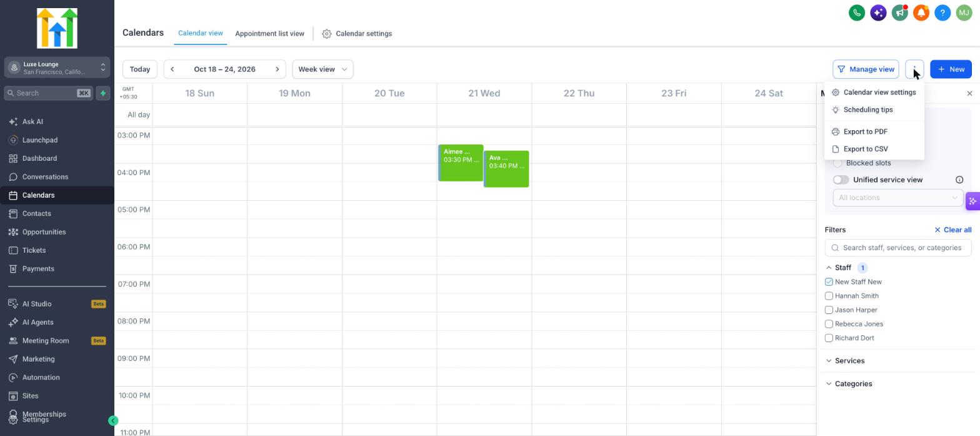The image size is (980, 436).
Task: Expand the Categories filter section
Action: (829, 384)
